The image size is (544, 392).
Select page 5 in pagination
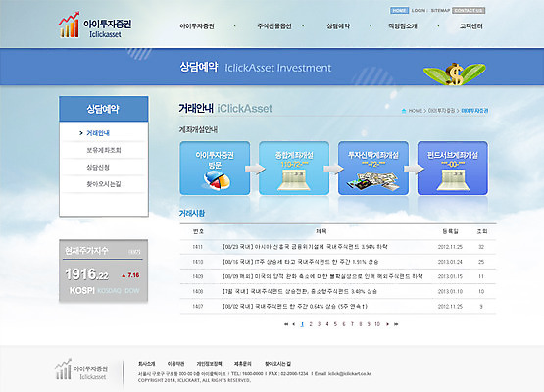335,324
